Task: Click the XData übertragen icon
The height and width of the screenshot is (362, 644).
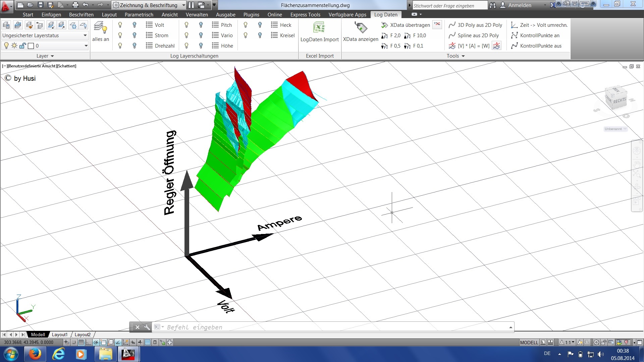Action: coord(384,25)
